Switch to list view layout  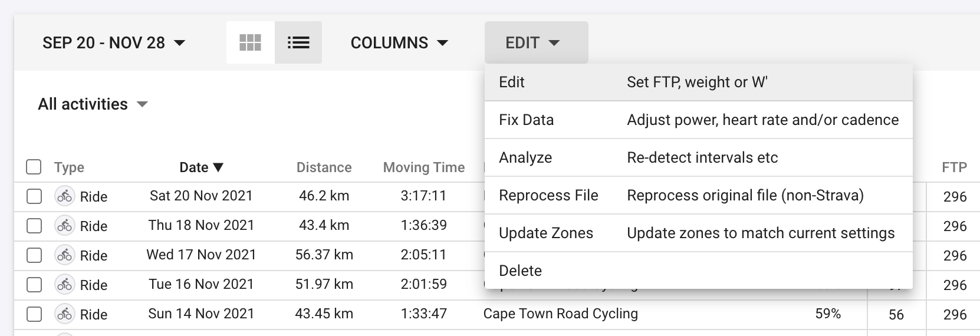point(298,42)
